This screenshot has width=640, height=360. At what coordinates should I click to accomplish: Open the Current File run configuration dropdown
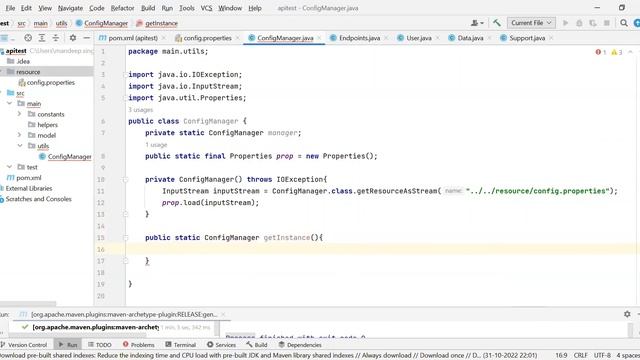[531, 23]
